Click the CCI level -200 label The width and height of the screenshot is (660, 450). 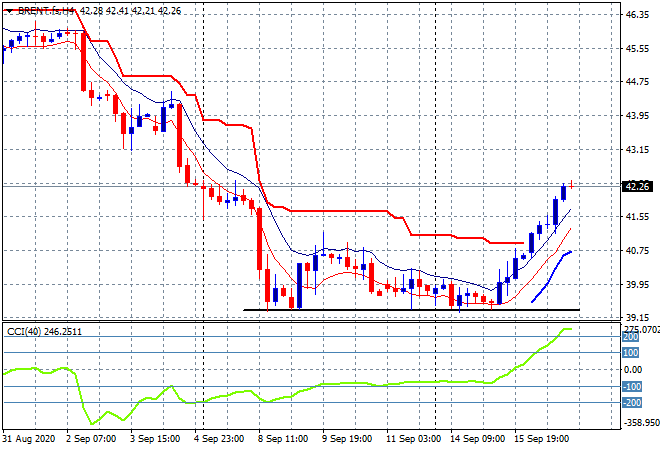point(632,403)
